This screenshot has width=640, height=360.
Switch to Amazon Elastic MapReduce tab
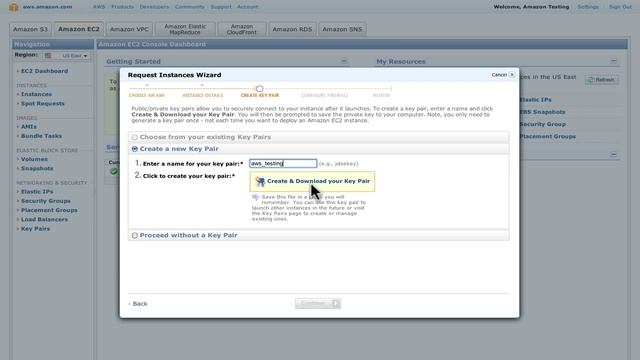click(185, 29)
